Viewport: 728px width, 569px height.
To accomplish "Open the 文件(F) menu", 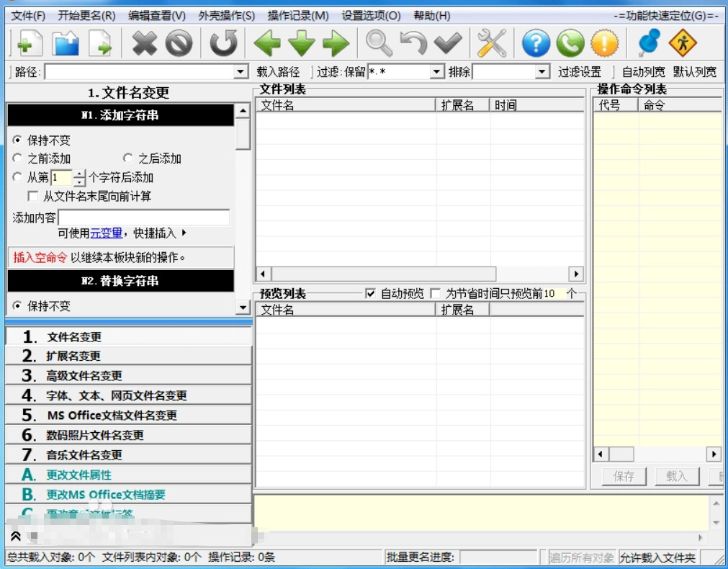I will tap(28, 16).
